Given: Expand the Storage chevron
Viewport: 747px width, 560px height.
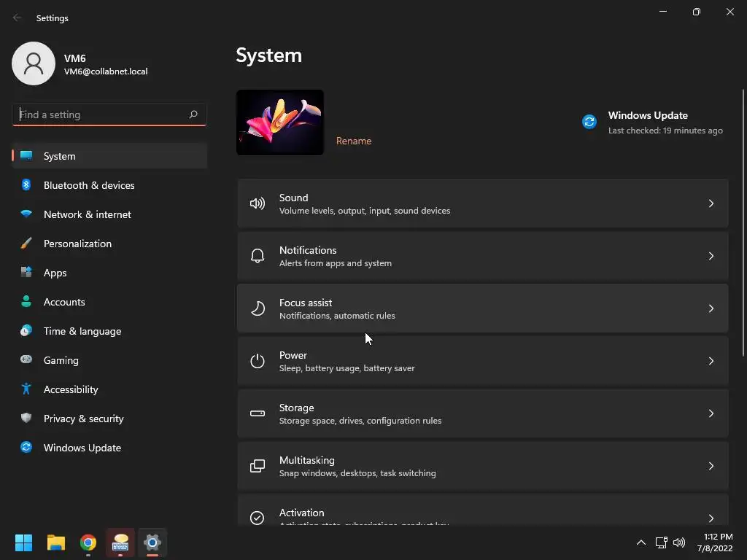Looking at the screenshot, I should coord(711,413).
